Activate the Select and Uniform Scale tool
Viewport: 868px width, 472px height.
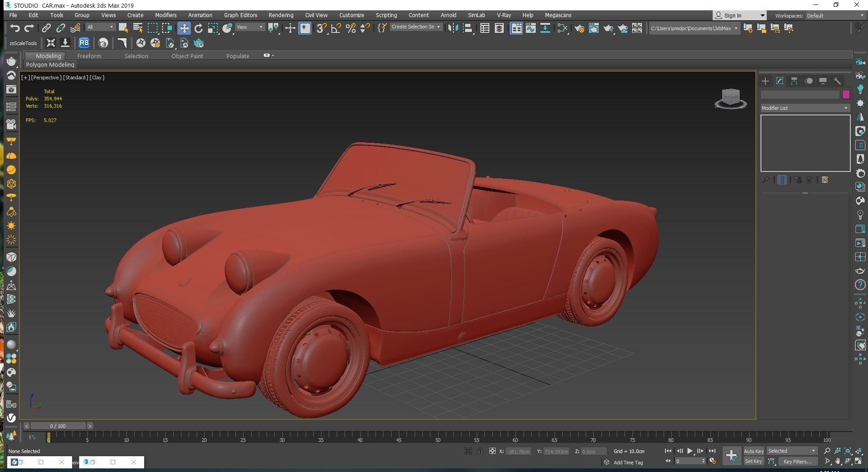(212, 28)
